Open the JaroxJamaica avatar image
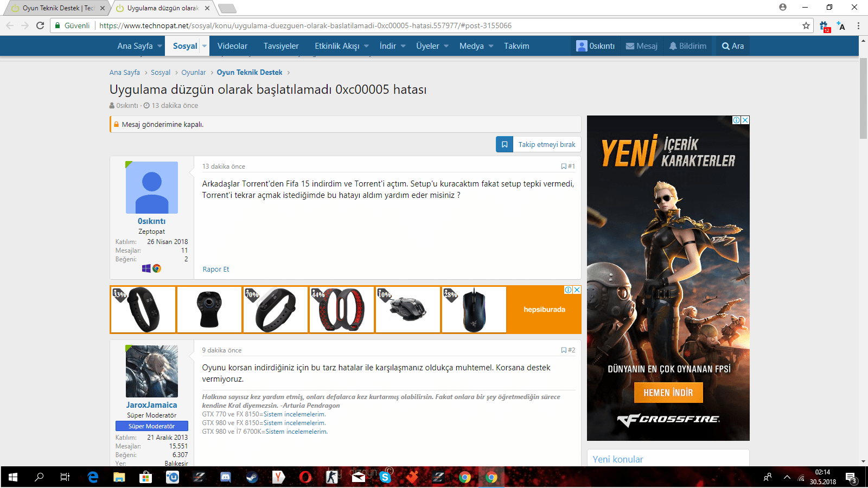Viewport: 868px width, 488px height. (x=152, y=371)
